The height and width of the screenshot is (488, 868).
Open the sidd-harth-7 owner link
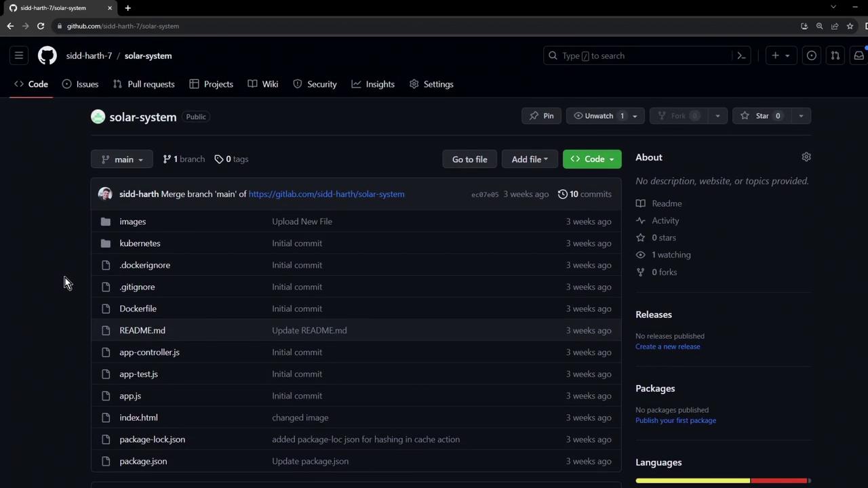point(89,56)
